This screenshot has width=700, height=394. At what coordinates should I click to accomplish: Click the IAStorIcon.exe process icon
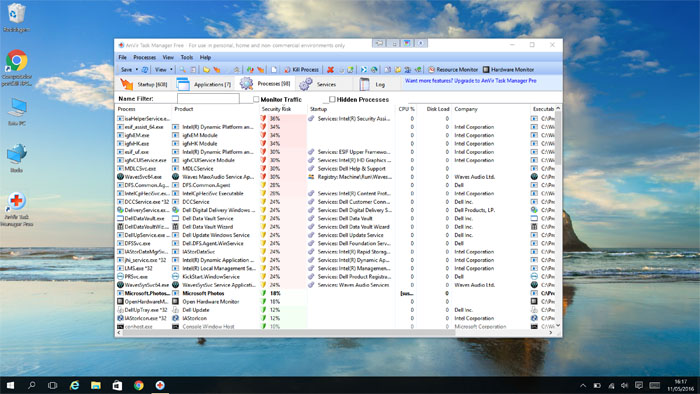(120, 318)
